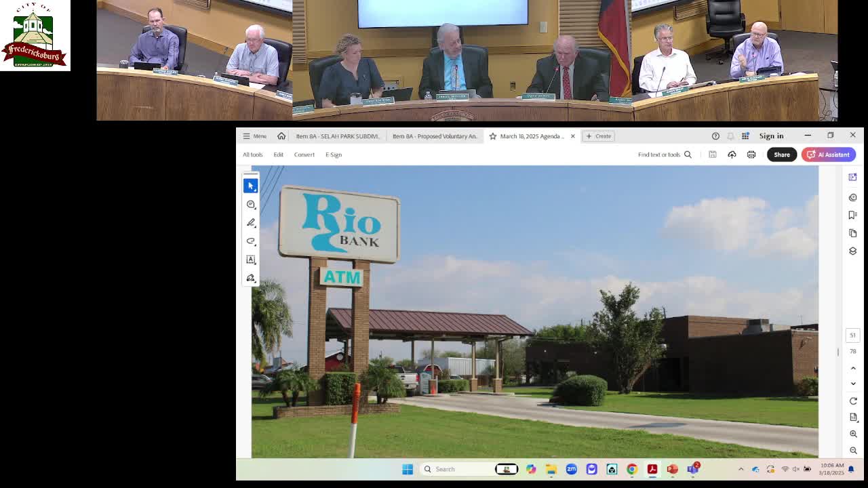Open Adobe Acrobat from the taskbar
This screenshot has width=868, height=488.
pos(652,469)
